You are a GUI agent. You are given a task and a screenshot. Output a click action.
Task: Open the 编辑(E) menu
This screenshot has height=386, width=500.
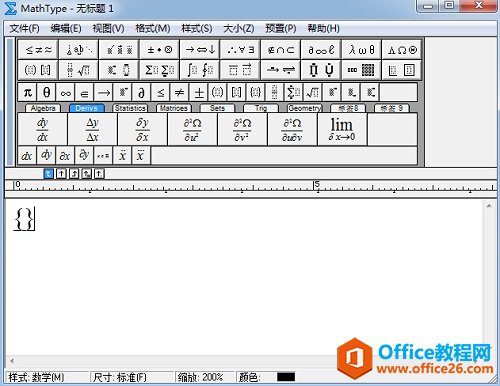click(66, 29)
